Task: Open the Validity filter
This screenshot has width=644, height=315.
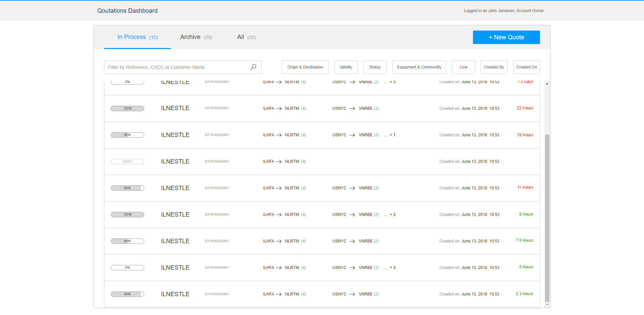Action: pos(346,67)
